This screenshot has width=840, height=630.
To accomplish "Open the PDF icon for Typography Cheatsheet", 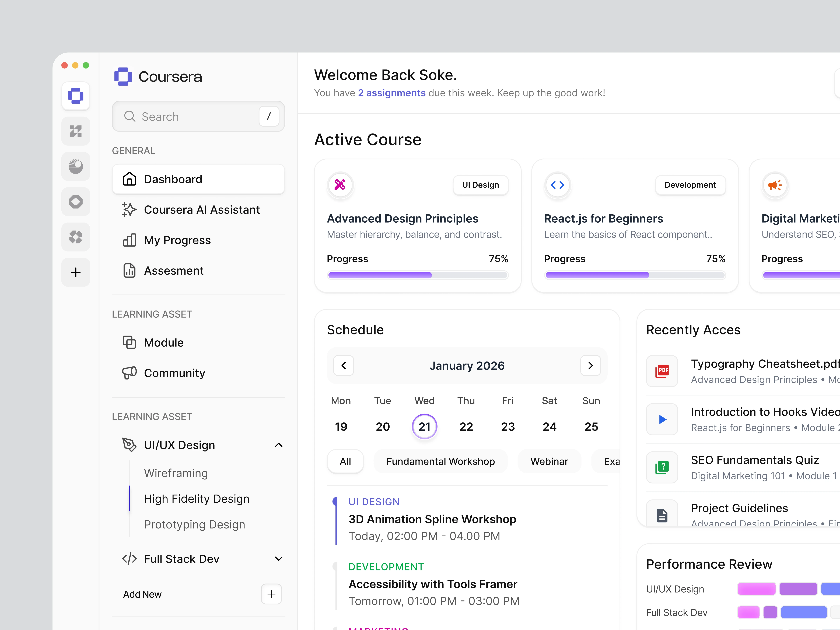I will (662, 371).
